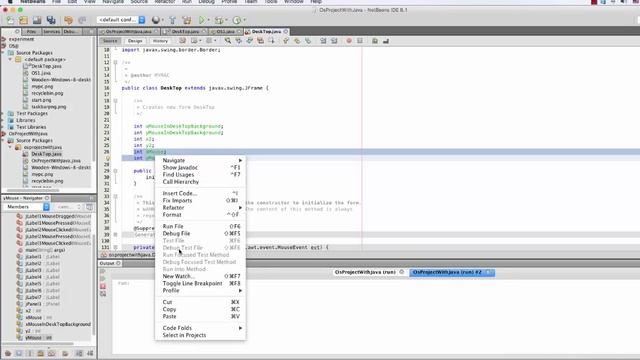The height and width of the screenshot is (360, 640).
Task: Click the Open Project toolbar icon
Action: point(37,20)
